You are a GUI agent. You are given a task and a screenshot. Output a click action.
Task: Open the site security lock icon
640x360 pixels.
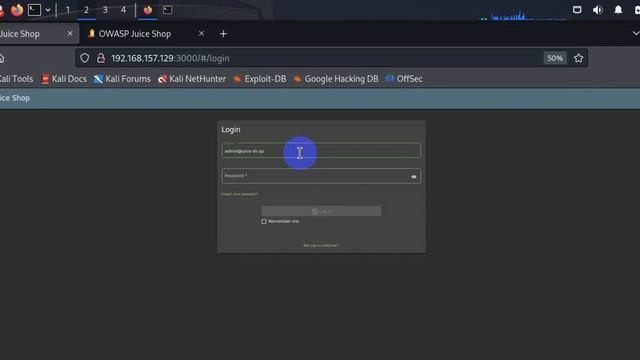[x=101, y=58]
